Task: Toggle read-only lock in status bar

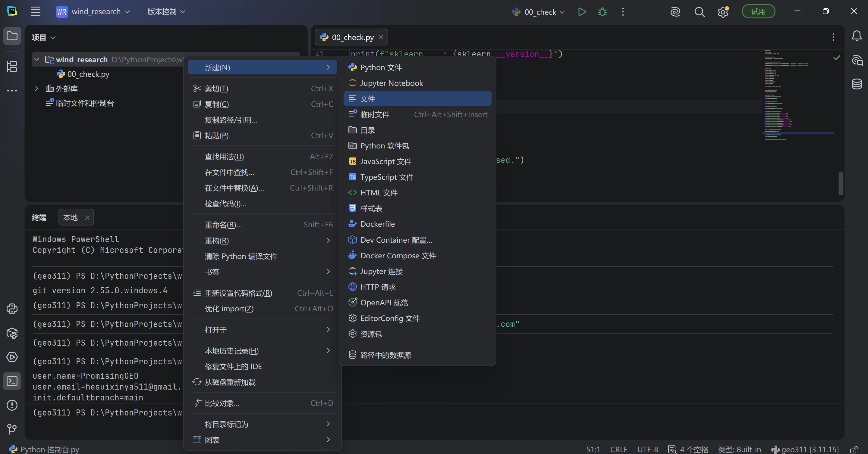Action: pyautogui.click(x=854, y=449)
